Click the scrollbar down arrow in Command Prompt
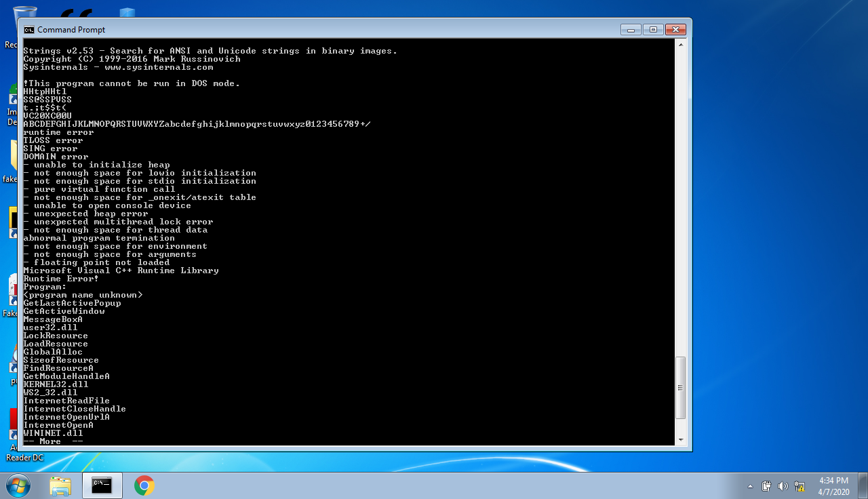Image resolution: width=868 pixels, height=499 pixels. click(681, 441)
